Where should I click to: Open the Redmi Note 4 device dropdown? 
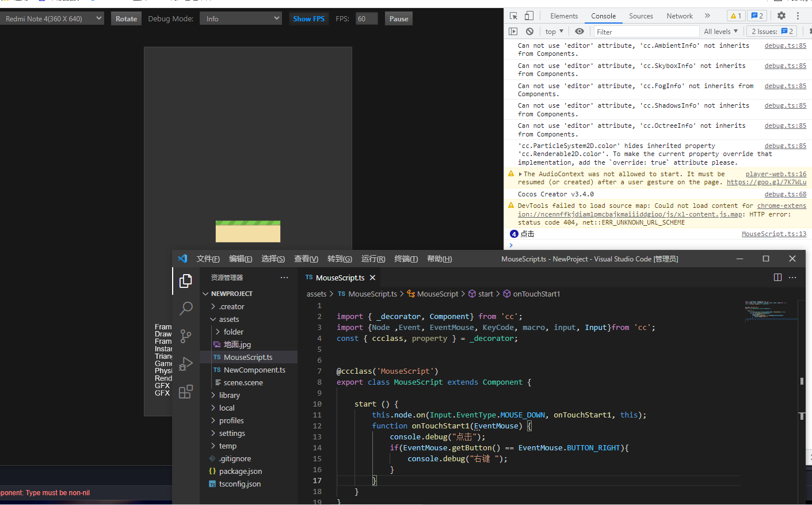tap(52, 19)
